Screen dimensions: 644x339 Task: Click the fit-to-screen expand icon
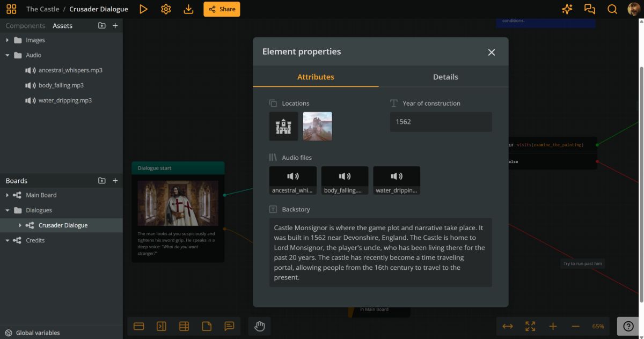coord(530,326)
